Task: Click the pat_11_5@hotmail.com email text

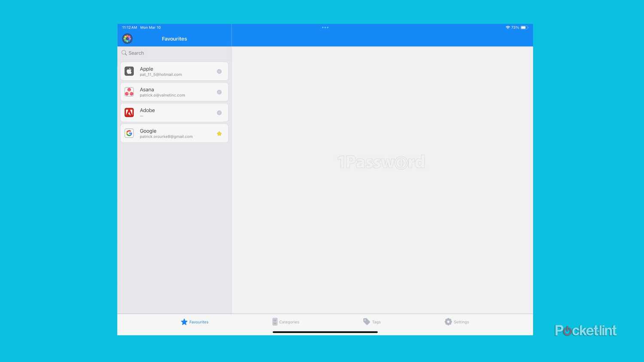Action: 161,75
